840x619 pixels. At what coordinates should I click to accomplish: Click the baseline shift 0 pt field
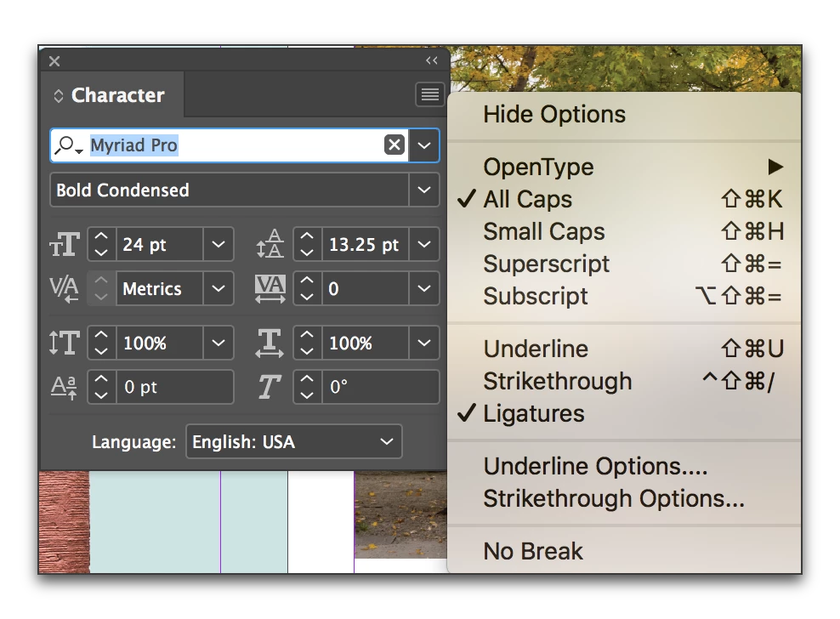[x=174, y=388]
